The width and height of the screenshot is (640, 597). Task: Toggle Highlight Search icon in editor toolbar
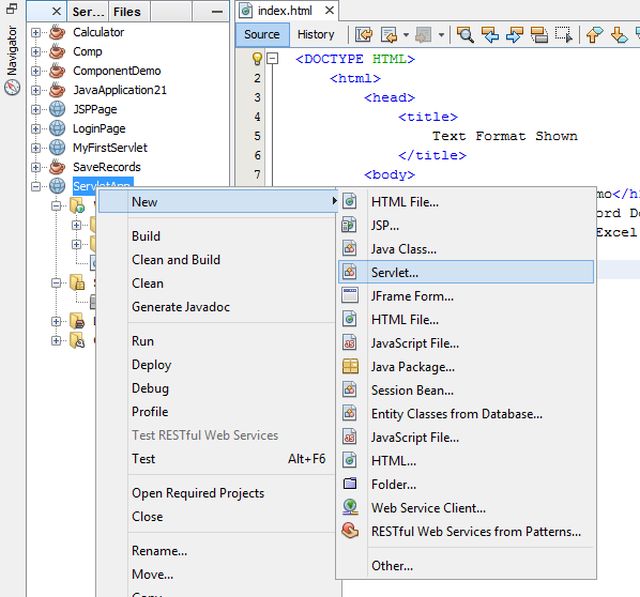[539, 35]
